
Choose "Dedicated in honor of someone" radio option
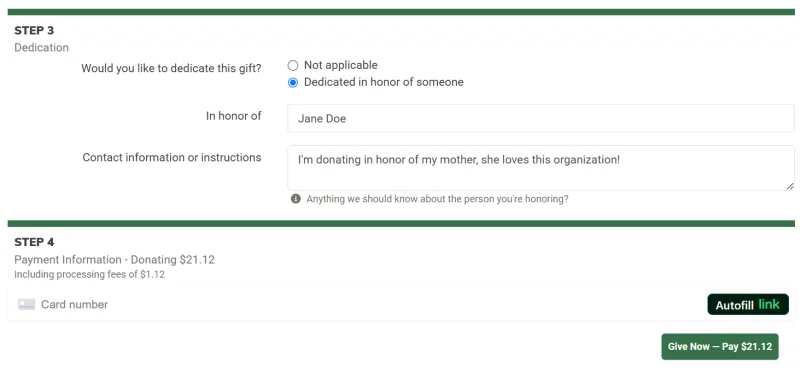click(x=293, y=83)
